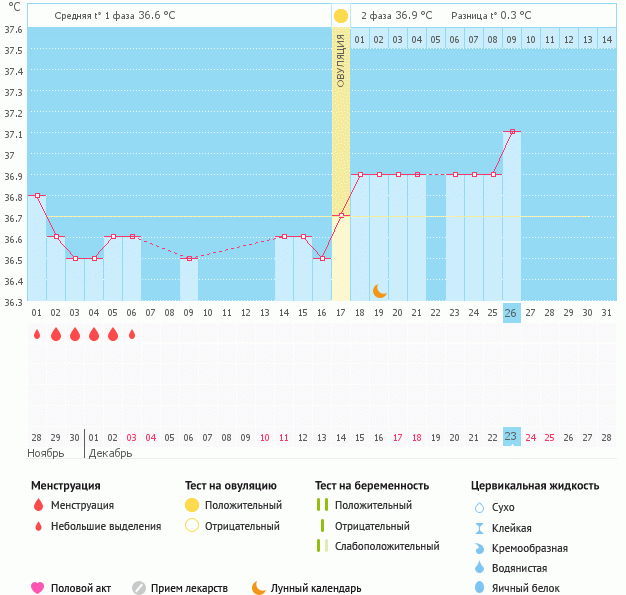Click the yellow ovulation circle in the header
Image resolution: width=626 pixels, height=595 pixels.
341,16
